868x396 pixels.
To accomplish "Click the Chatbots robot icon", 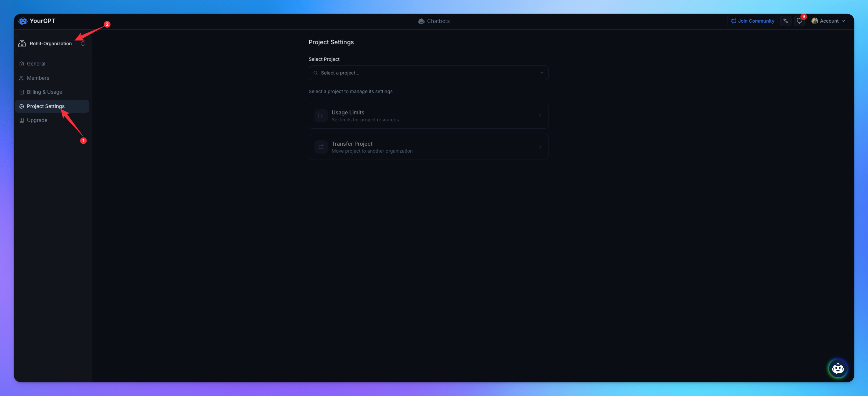I will pos(421,21).
